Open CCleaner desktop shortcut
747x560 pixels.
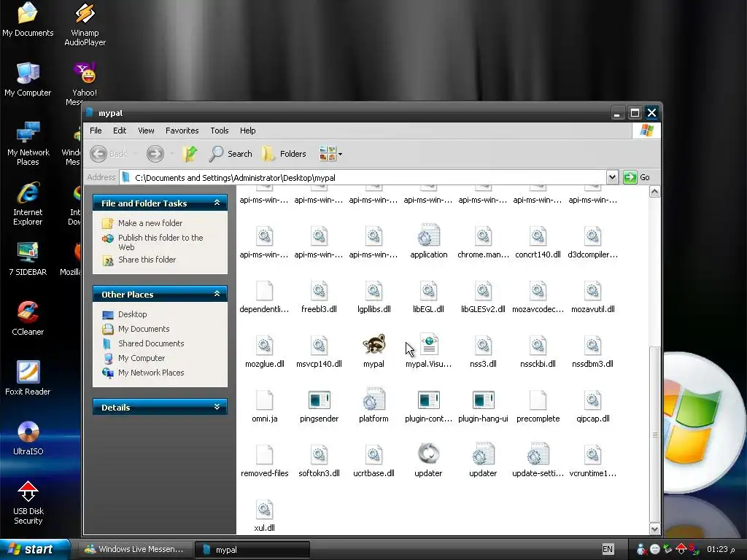click(x=28, y=318)
